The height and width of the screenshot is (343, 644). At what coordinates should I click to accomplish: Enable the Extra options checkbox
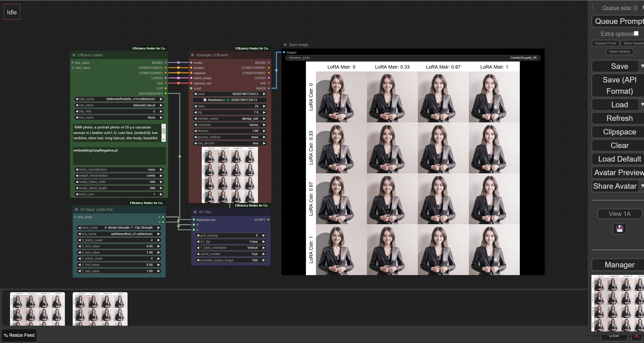coord(636,33)
